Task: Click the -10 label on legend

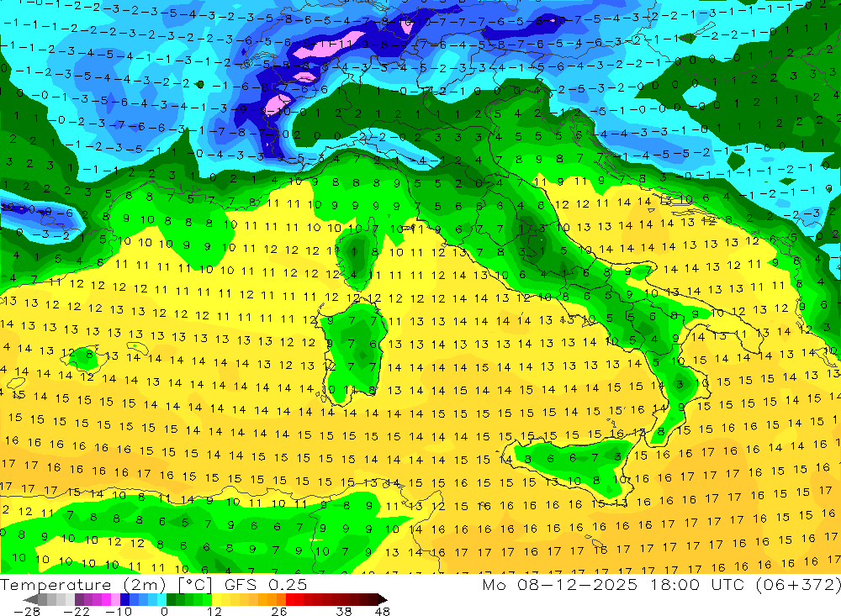Action: pyautogui.click(x=119, y=612)
